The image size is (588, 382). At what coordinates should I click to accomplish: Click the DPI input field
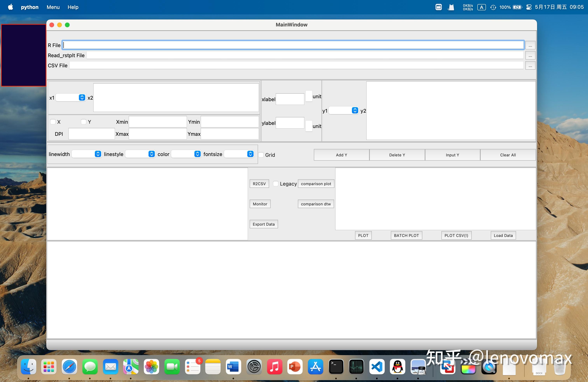(91, 134)
